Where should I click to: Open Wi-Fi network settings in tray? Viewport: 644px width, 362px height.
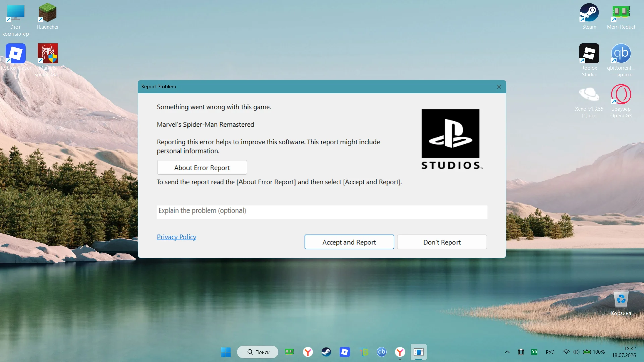[x=566, y=352]
